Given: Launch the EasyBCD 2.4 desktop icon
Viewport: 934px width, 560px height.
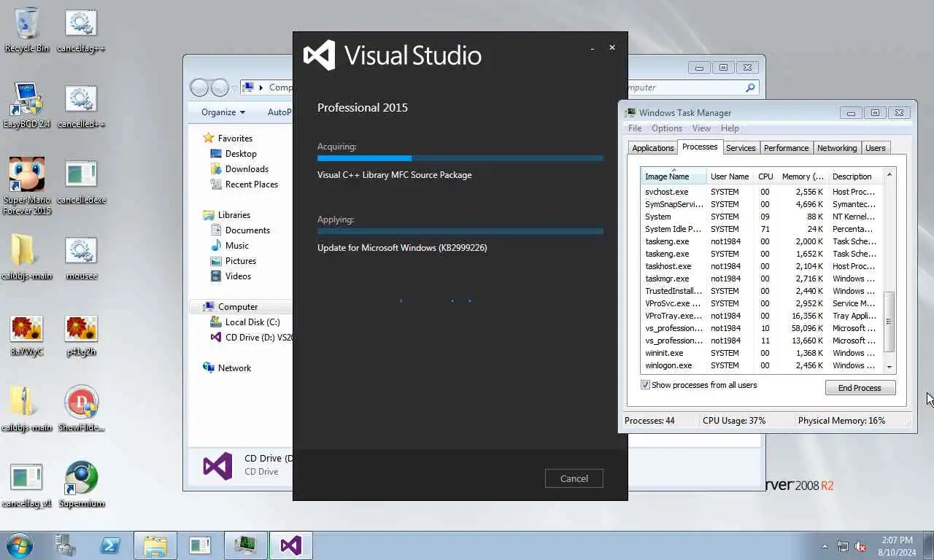Looking at the screenshot, I should (27, 105).
